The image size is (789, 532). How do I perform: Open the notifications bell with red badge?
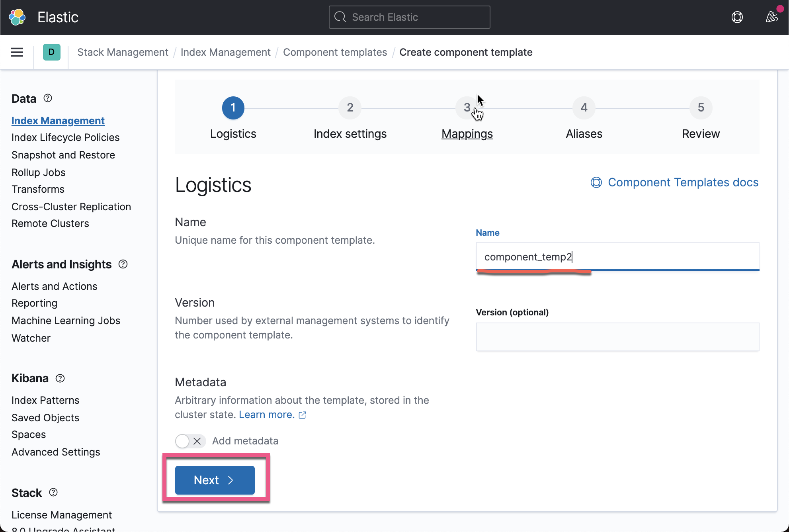tap(771, 17)
